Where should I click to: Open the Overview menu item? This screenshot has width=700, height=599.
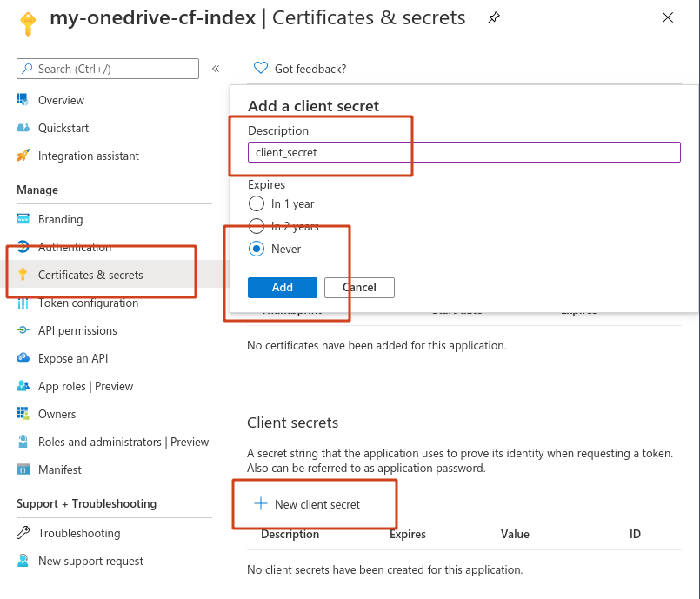(x=61, y=100)
